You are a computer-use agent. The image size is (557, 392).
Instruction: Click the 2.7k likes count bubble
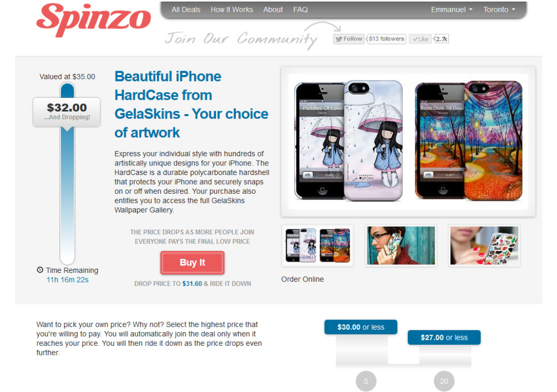pos(441,39)
